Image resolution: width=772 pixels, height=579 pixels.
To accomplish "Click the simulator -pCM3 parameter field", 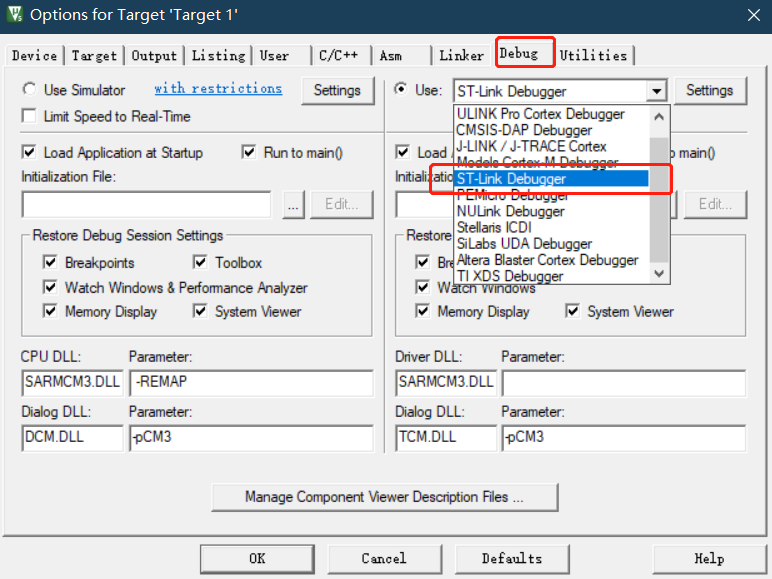I will click(x=252, y=438).
